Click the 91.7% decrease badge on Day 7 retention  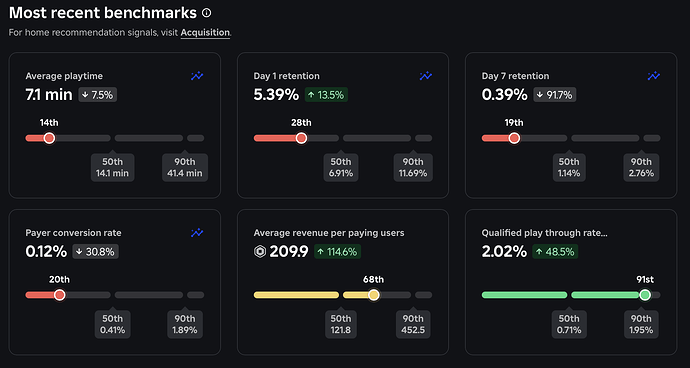pos(555,95)
